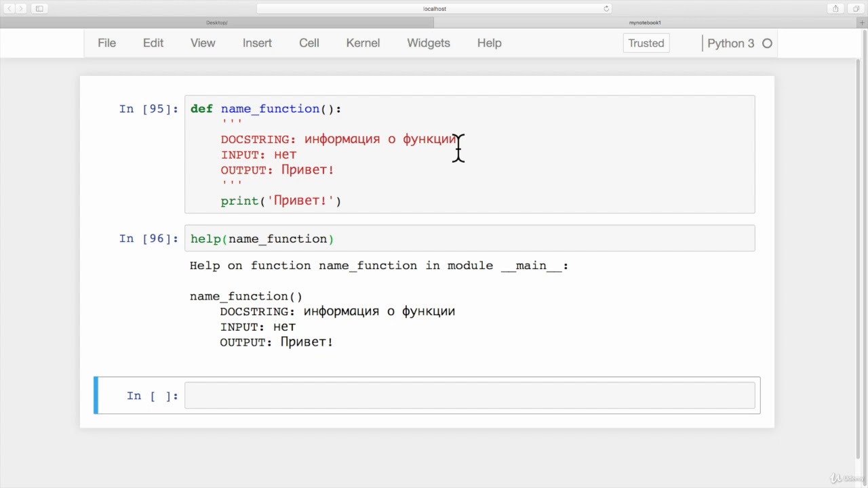Click the output DOCSTRING: информация о функции line
Image resolution: width=868 pixels, height=488 pixels.
click(337, 311)
